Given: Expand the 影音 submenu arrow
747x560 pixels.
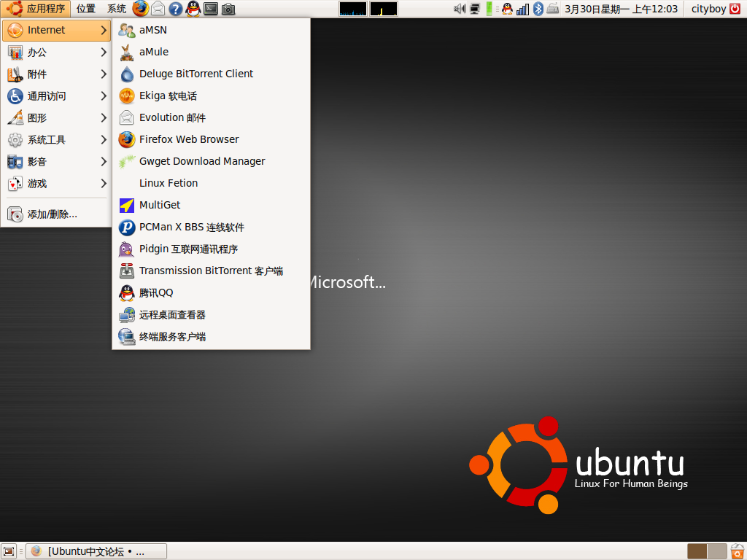Looking at the screenshot, I should tap(104, 161).
